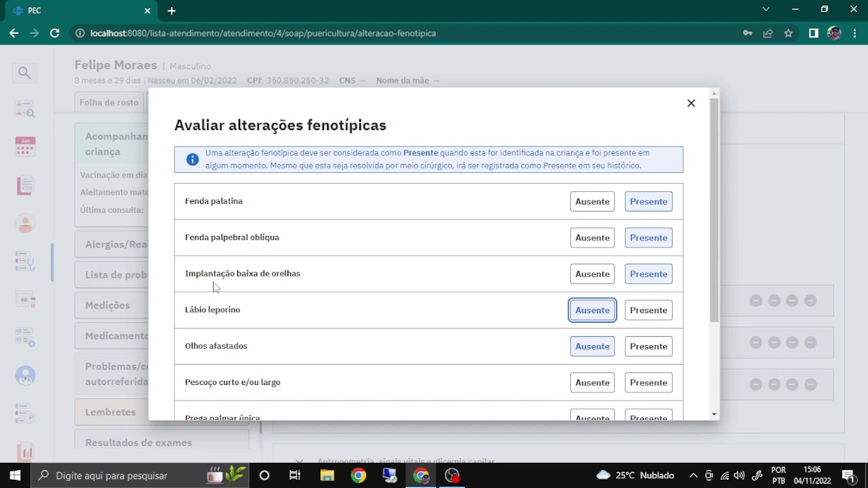
Task: Open the Windows Start menu
Action: [x=15, y=475]
